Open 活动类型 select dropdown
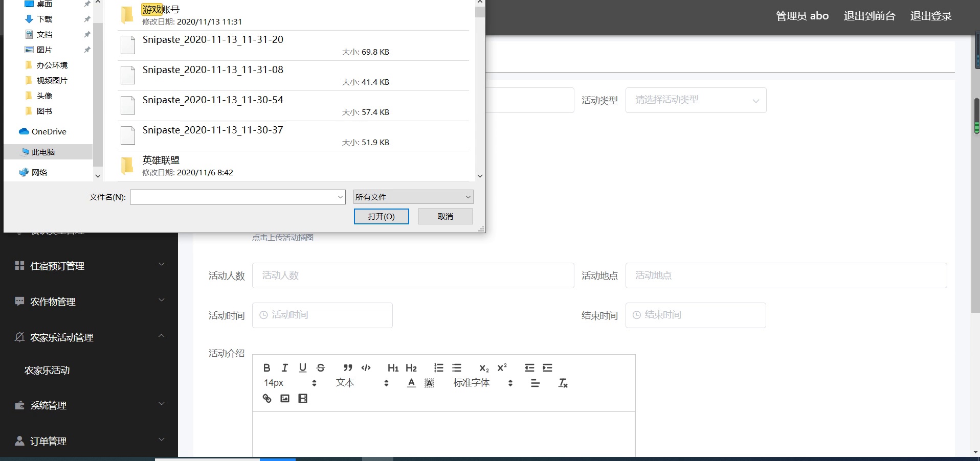Viewport: 980px width, 461px height. [696, 100]
